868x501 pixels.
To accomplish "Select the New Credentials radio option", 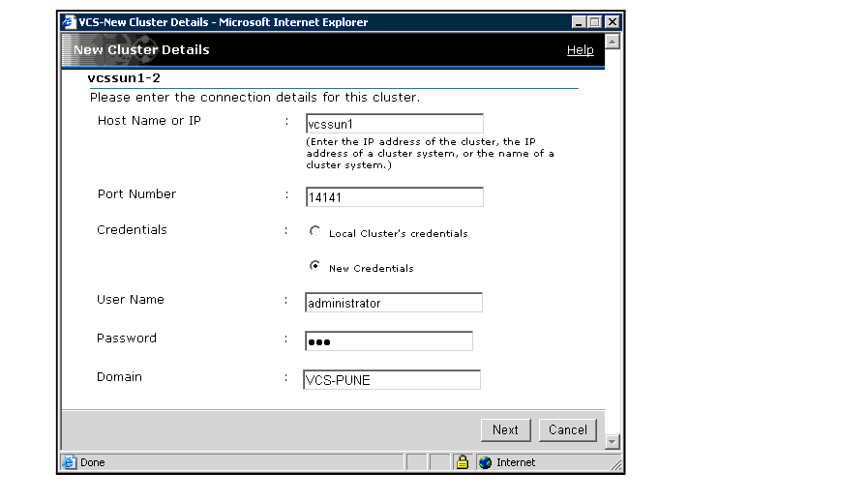I will [314, 266].
